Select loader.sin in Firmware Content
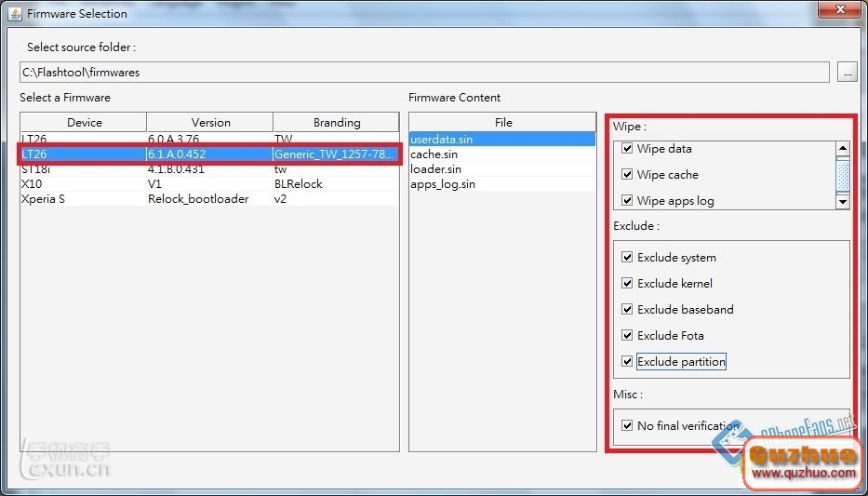The height and width of the screenshot is (496, 868). pyautogui.click(x=502, y=169)
